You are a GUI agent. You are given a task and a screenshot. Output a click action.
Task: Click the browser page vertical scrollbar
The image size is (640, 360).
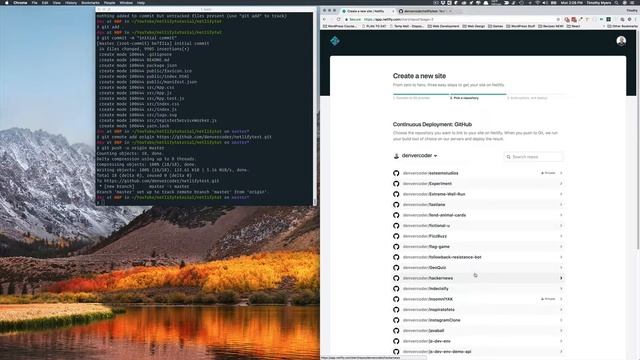coord(638,139)
